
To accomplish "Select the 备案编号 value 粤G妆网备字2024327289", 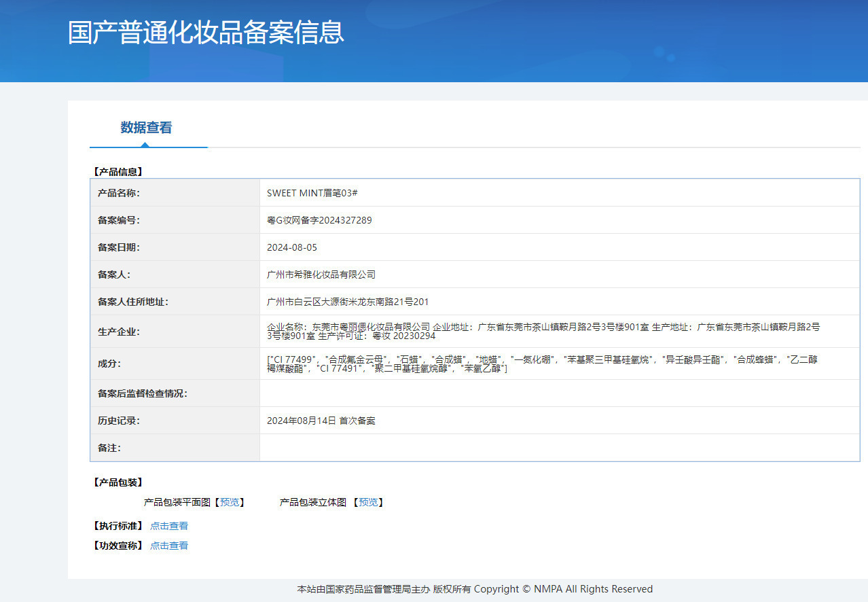I will (x=319, y=220).
